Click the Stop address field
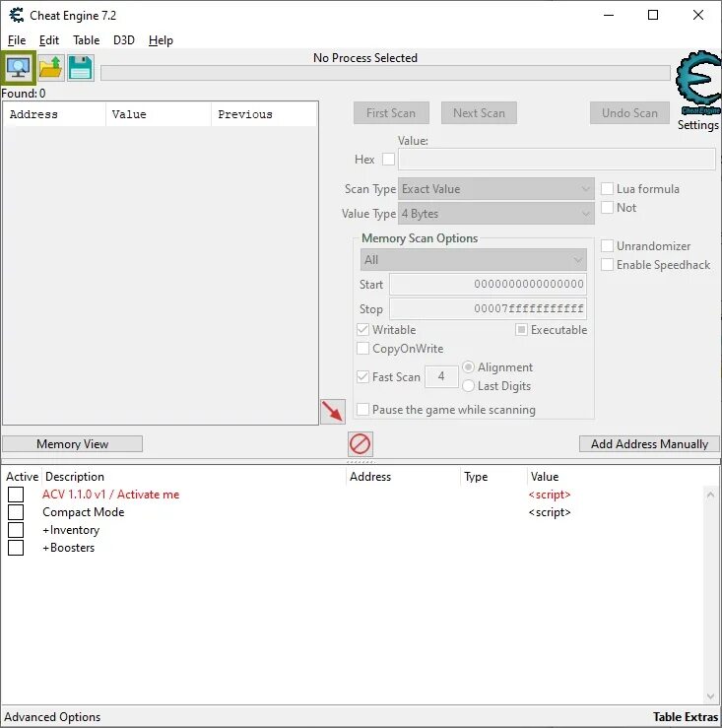This screenshot has height=728, width=722. tap(488, 308)
